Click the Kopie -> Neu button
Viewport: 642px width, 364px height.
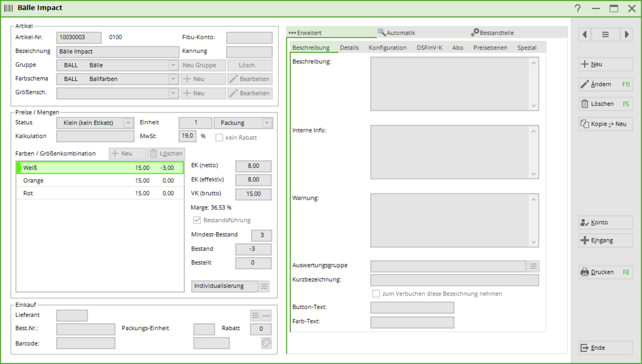tap(605, 124)
